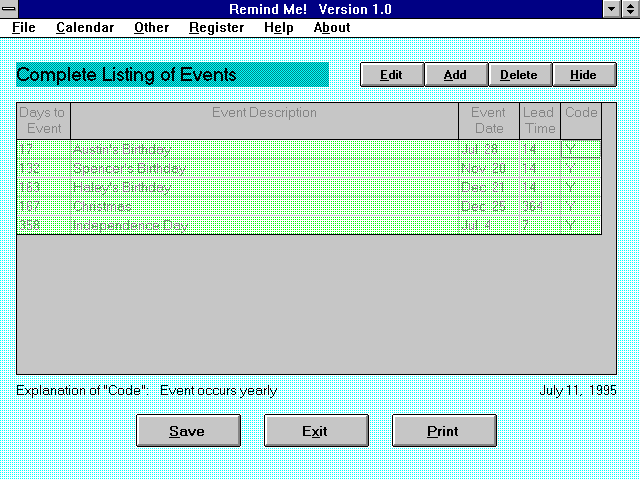
Task: Select Haley's Birthday row
Action: click(264, 187)
